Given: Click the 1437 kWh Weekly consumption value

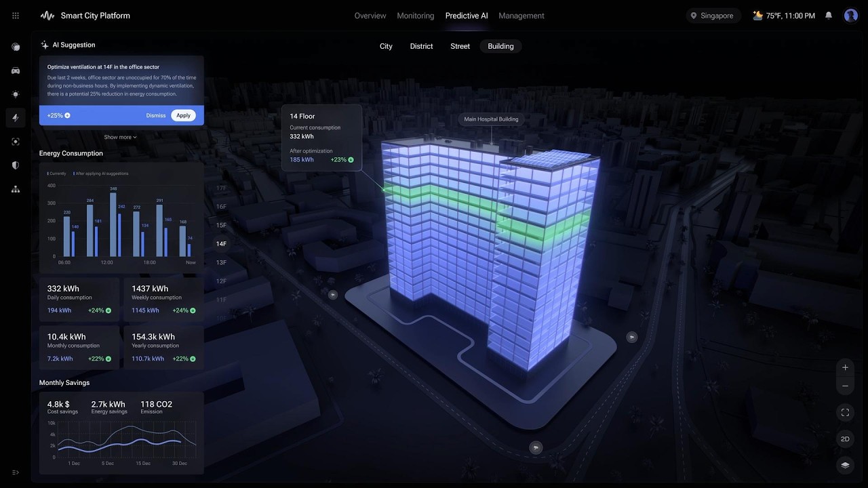Looking at the screenshot, I should click(x=150, y=289).
